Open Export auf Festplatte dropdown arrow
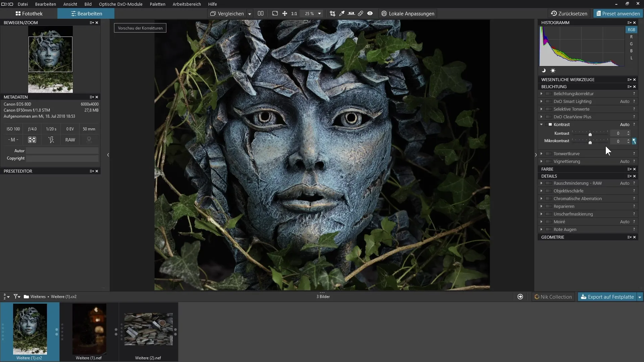The width and height of the screenshot is (644, 362). [640, 297]
